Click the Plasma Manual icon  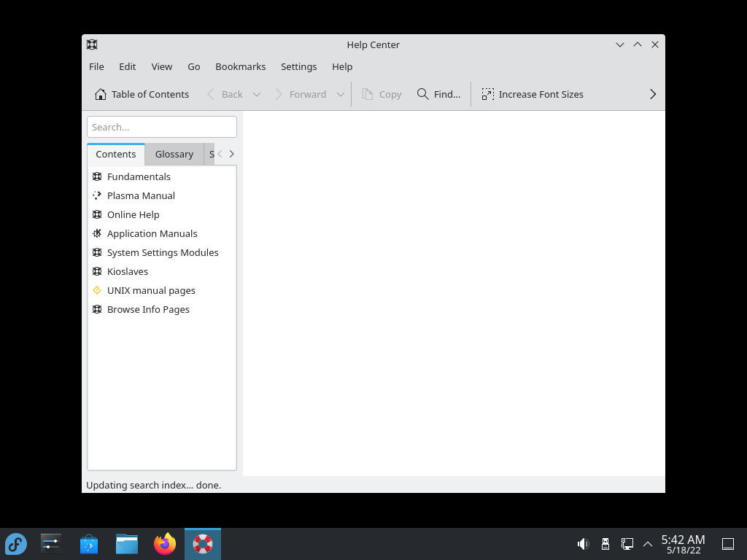click(97, 195)
